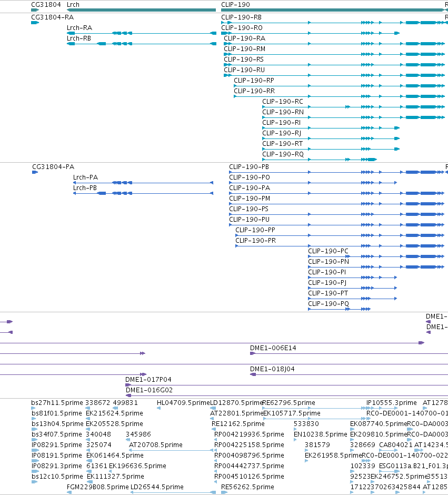Open EST HL04709.5prime
Viewport: 448px width, 495px height.
183,402
